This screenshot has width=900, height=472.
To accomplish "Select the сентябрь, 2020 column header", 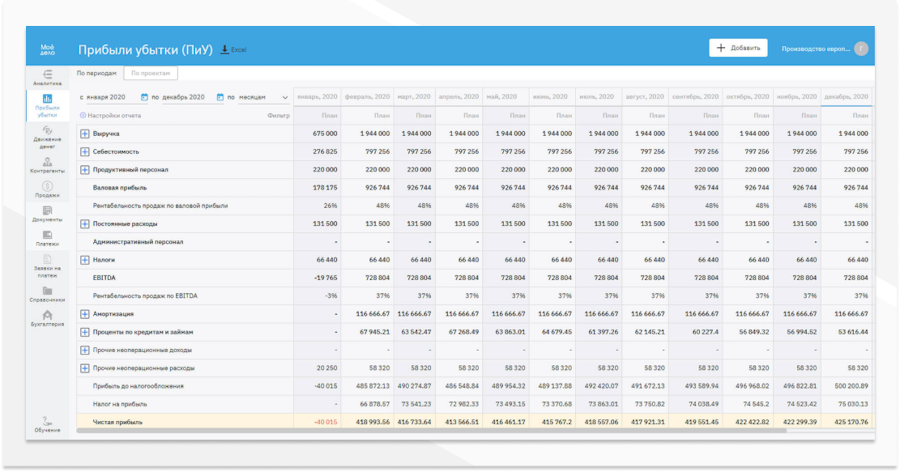I will [x=695, y=96].
